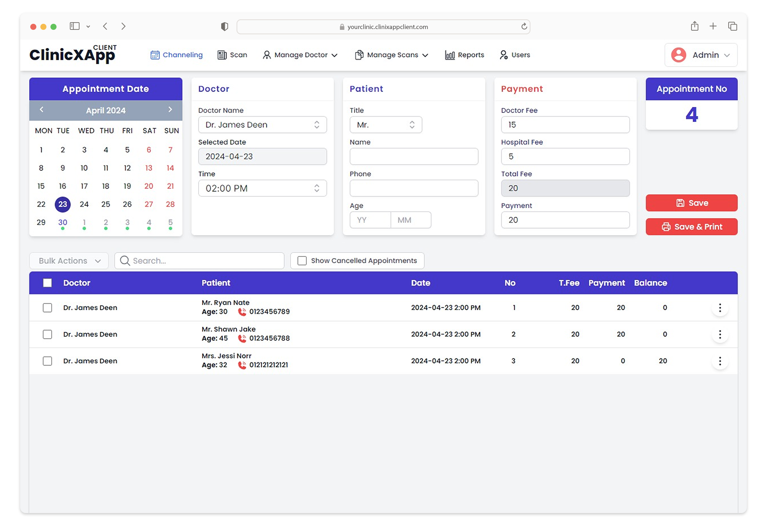Open the Channeling calendar icon

[x=155, y=55]
